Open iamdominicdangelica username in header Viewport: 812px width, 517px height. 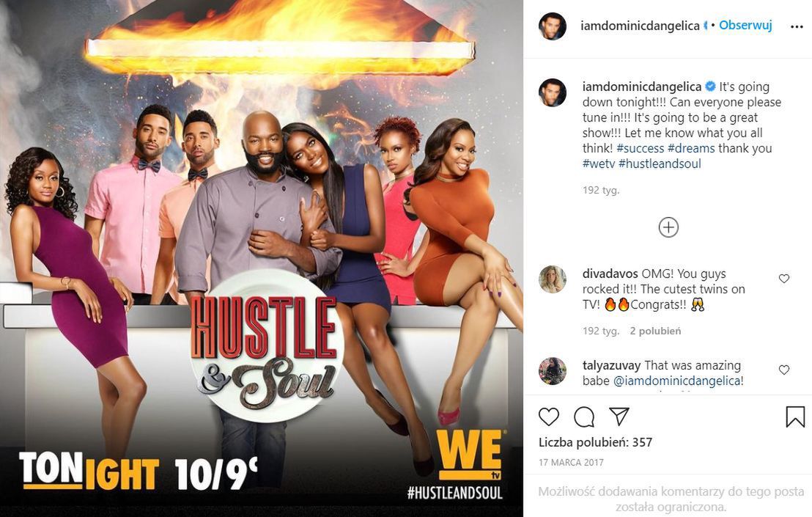pos(640,26)
